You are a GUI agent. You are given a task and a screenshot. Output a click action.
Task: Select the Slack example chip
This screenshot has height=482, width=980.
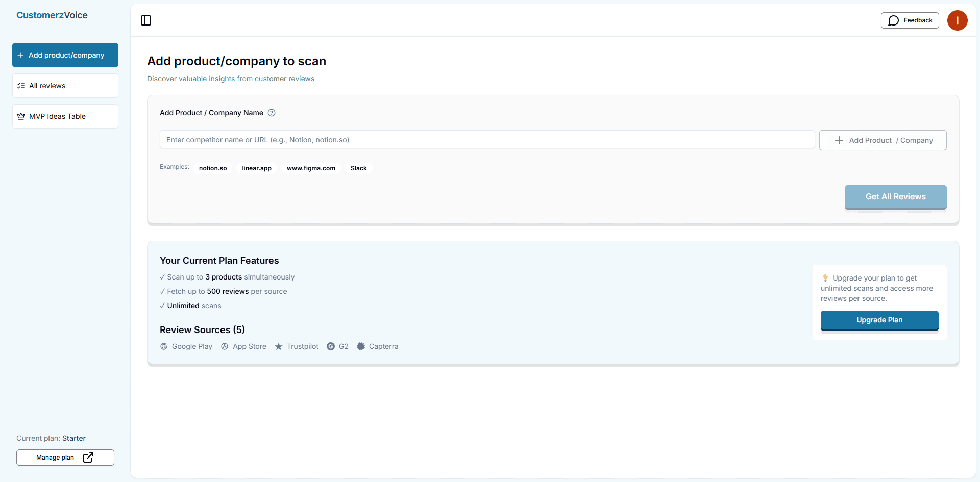358,168
